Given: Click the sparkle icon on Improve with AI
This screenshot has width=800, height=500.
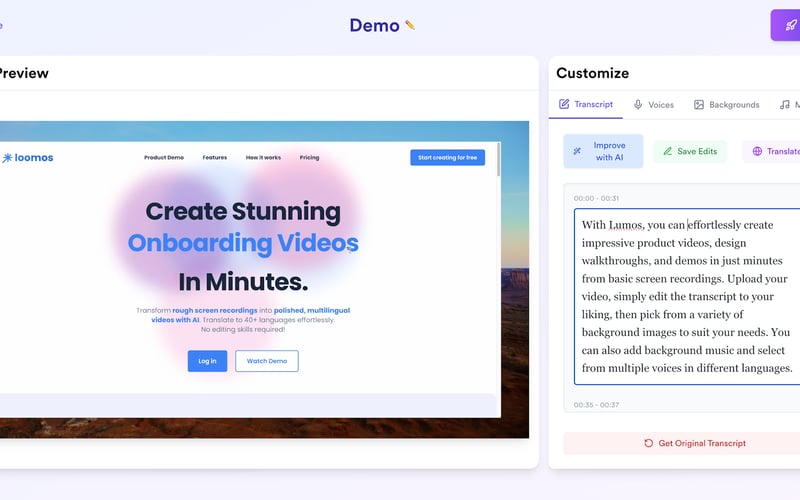Looking at the screenshot, I should 577,151.
